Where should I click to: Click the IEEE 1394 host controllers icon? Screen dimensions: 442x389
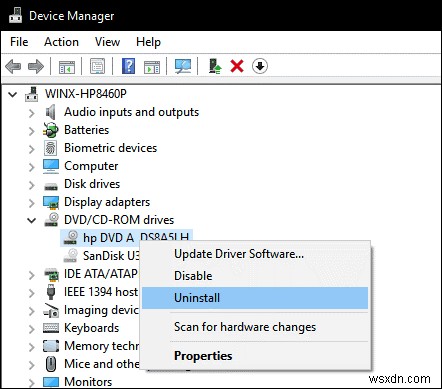(51, 292)
